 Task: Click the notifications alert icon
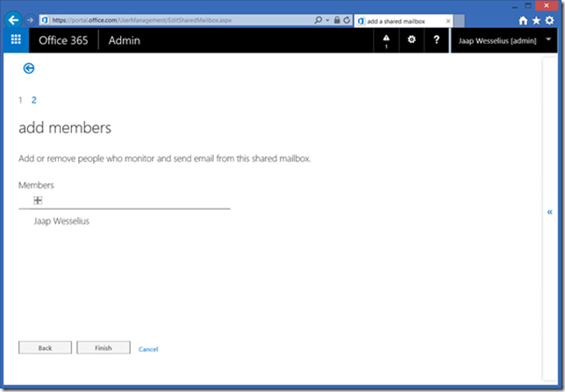tap(385, 40)
